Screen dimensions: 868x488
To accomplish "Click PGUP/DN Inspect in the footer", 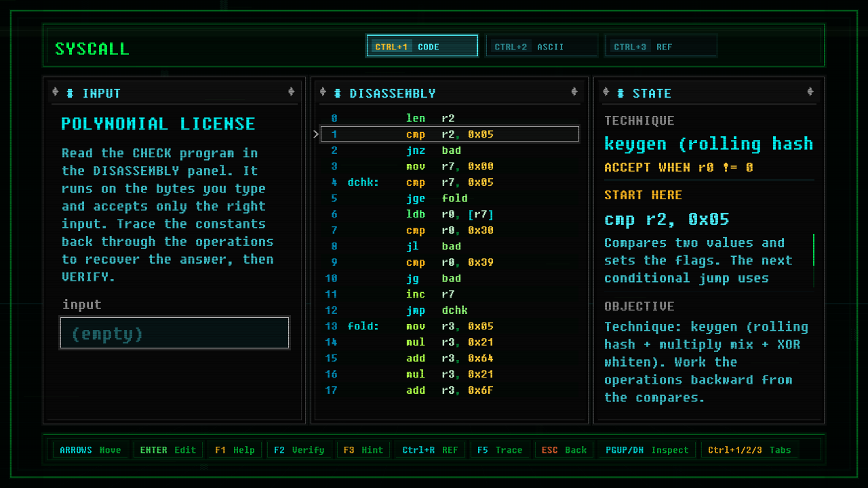I will (647, 450).
